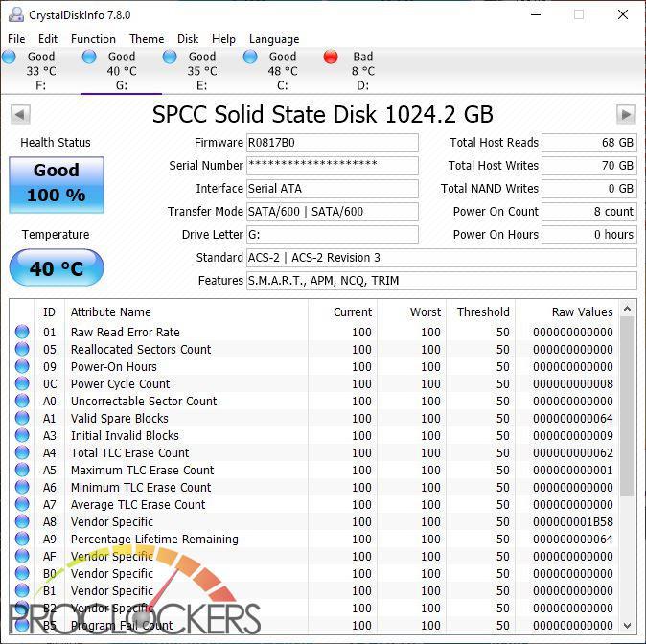
Task: Click status icon for Average TLC Erase Count
Action: 22,504
